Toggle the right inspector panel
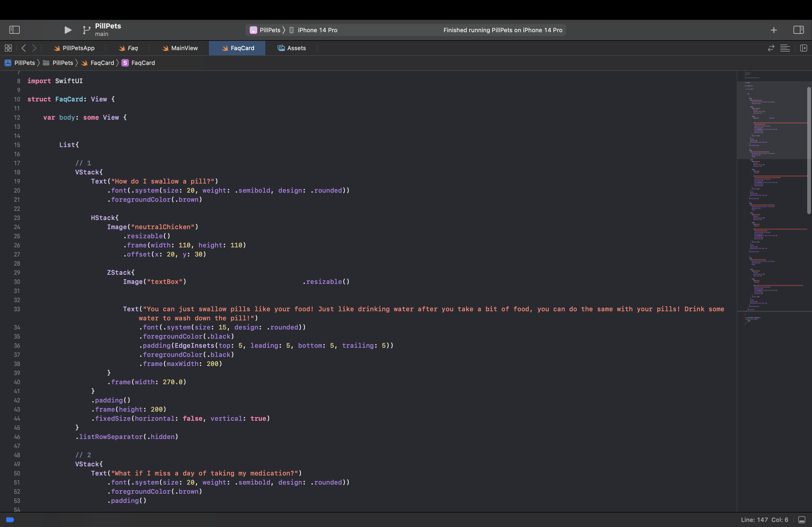This screenshot has width=812, height=527. (798, 30)
